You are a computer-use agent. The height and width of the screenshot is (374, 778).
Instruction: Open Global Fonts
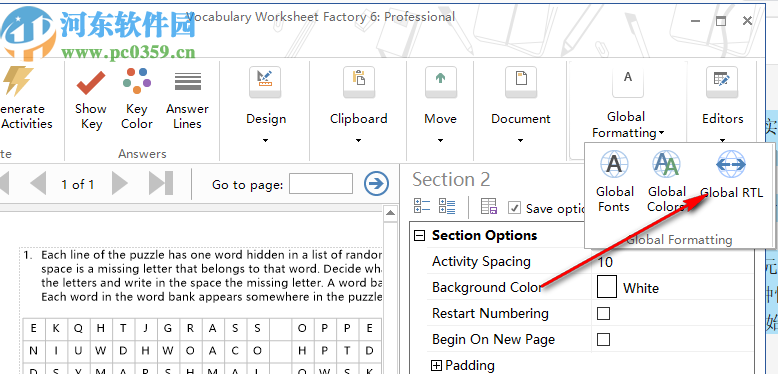pyautogui.click(x=615, y=182)
